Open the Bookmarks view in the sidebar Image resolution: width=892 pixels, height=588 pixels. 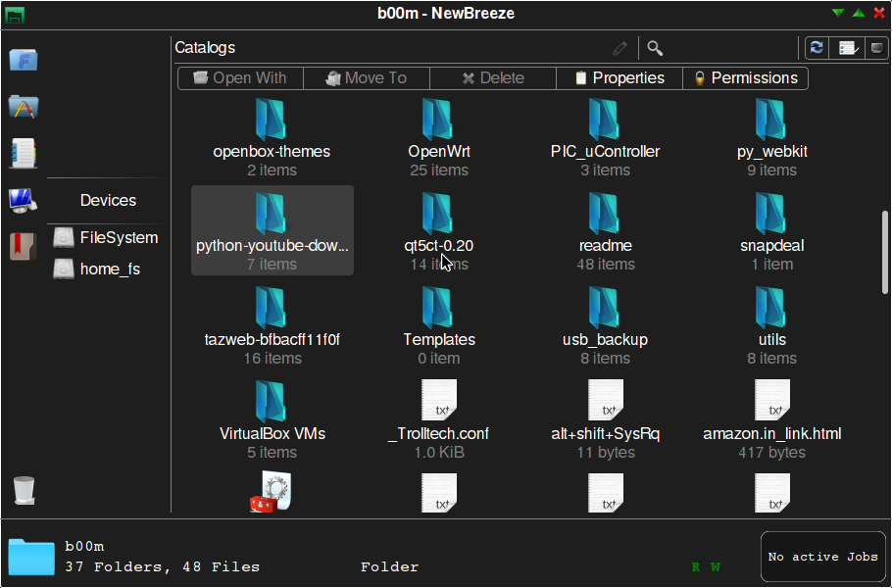point(24,247)
